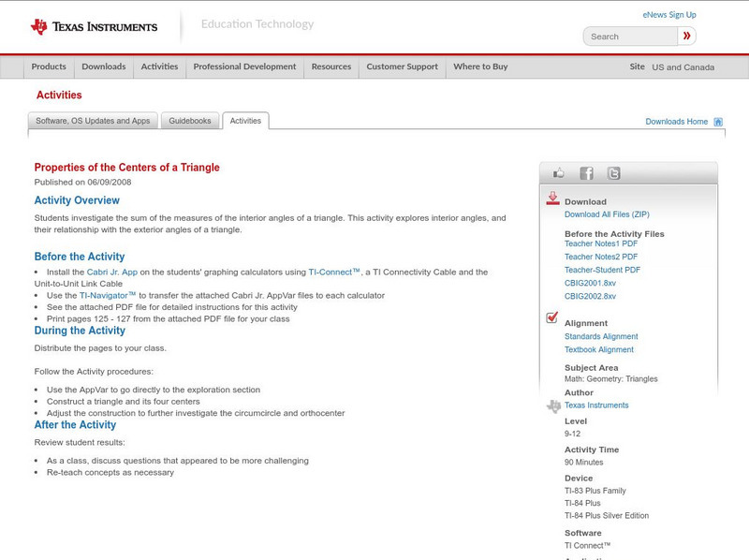Click the 90 Minutes activity time
Image resolution: width=749 pixels, height=560 pixels.
pyautogui.click(x=583, y=463)
